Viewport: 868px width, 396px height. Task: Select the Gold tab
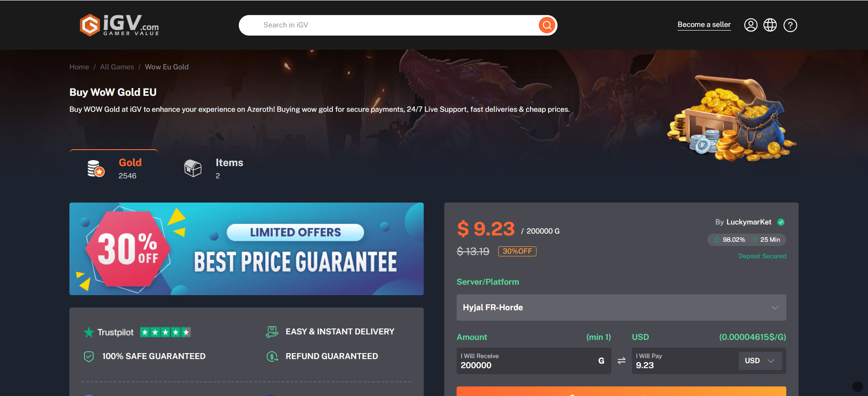[114, 168]
